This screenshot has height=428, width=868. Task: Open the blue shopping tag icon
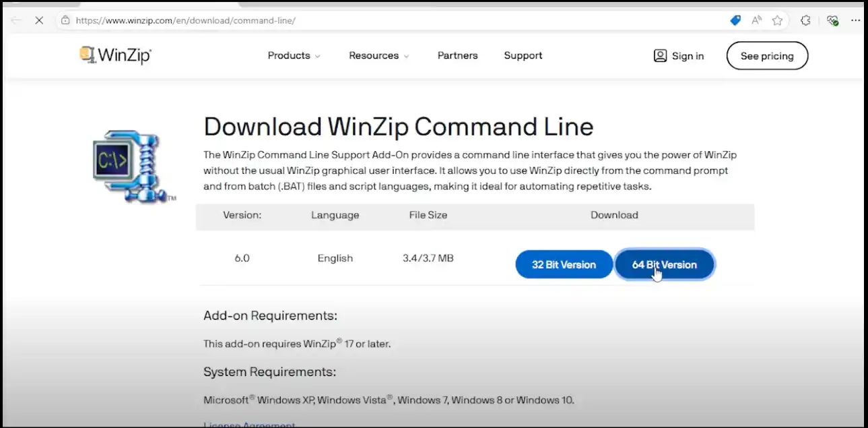click(x=735, y=20)
